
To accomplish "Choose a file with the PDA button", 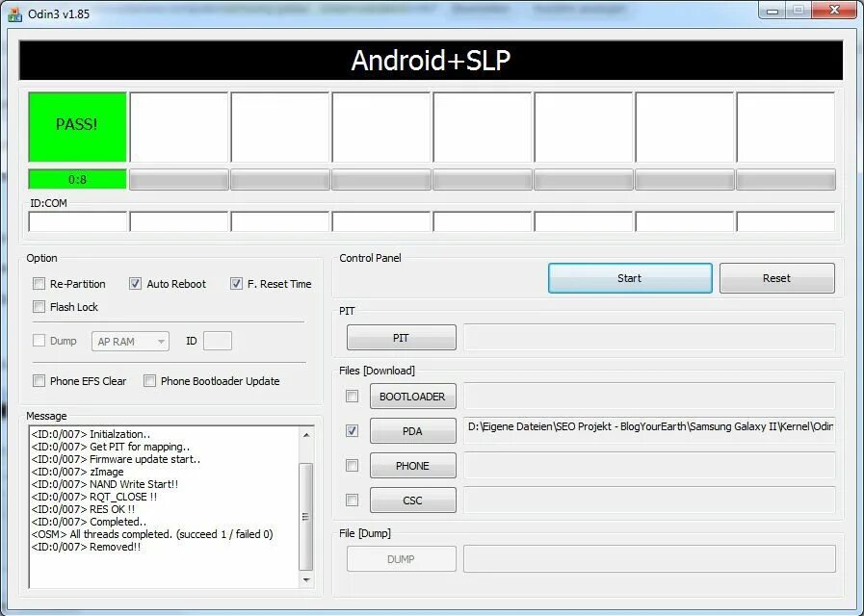I will coord(412,431).
